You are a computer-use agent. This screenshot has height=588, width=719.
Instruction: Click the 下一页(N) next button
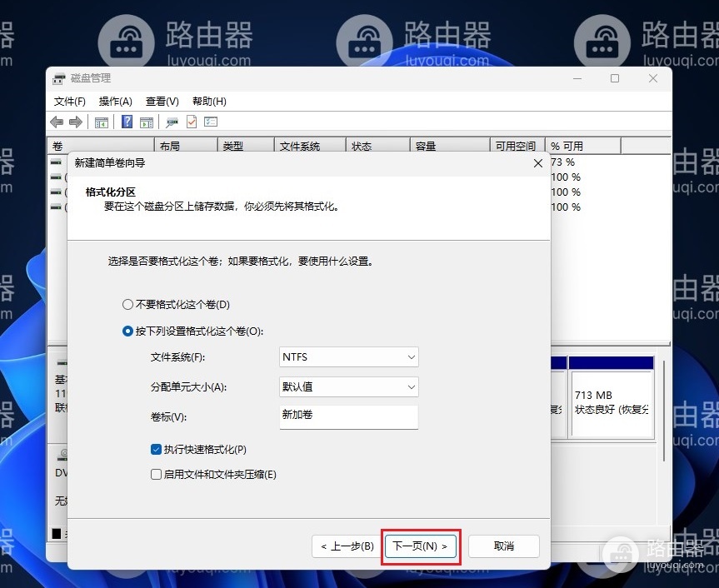click(421, 546)
